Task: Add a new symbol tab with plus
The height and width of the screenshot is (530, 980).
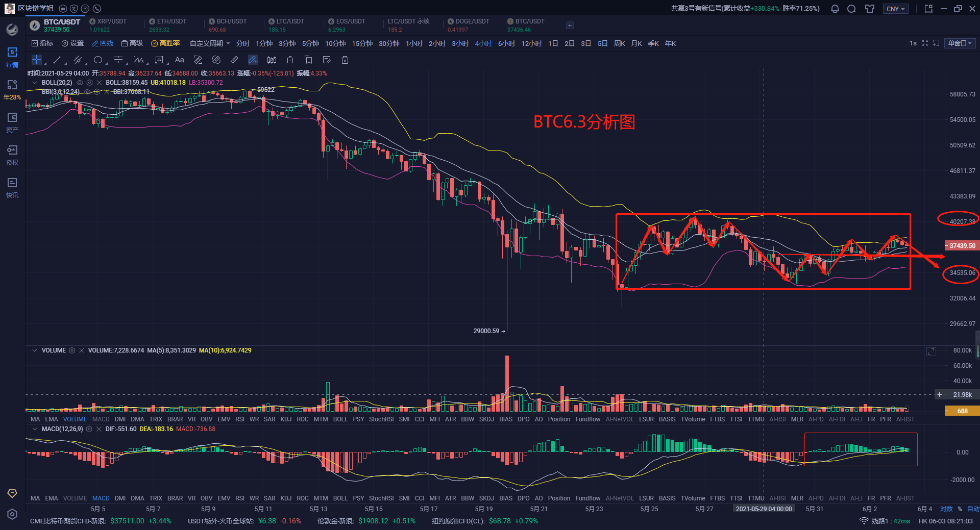Action: click(570, 26)
